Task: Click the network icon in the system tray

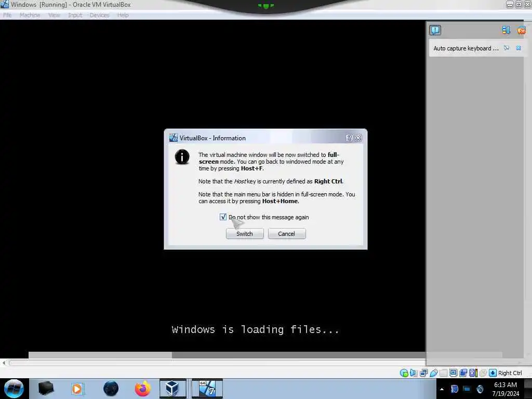Action: [467, 389]
